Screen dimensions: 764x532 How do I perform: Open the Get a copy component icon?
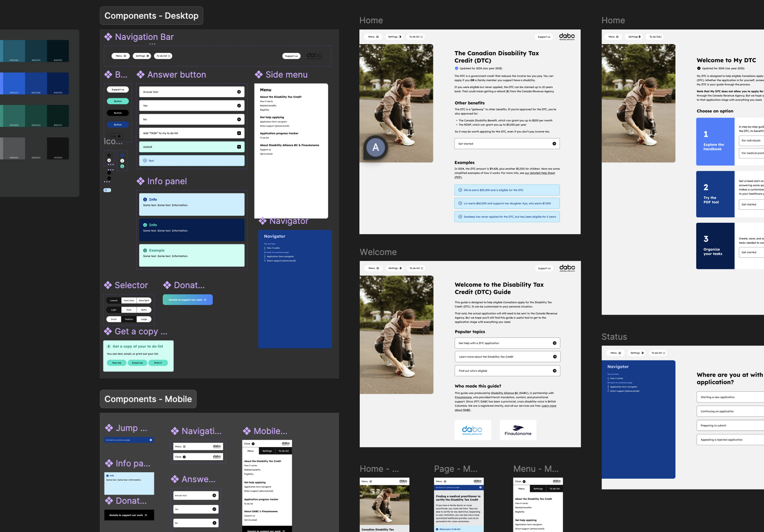pyautogui.click(x=107, y=332)
